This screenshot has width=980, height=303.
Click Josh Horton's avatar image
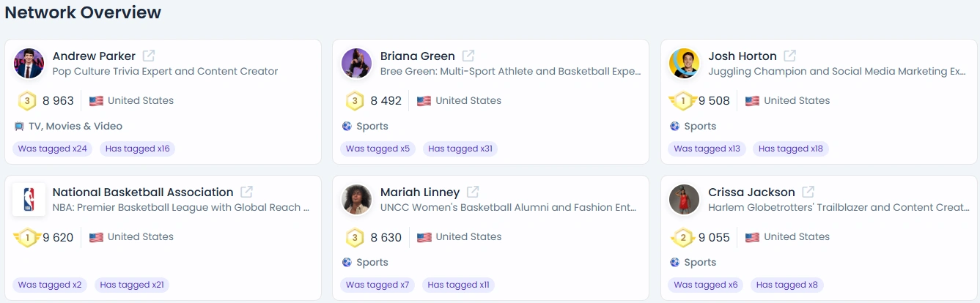685,63
